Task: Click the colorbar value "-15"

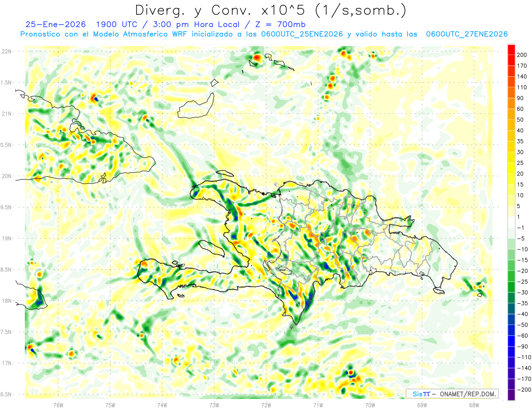Action: tap(522, 260)
